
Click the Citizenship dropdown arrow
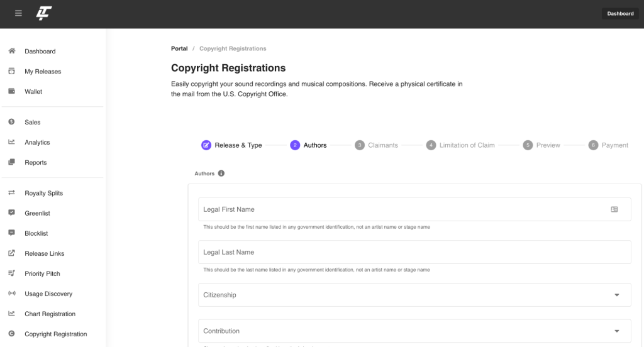coord(616,295)
